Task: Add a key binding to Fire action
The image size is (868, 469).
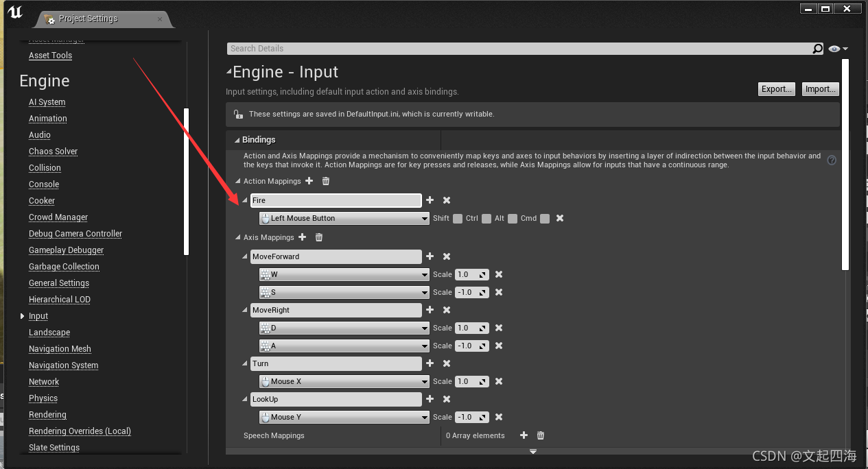Action: tap(430, 200)
